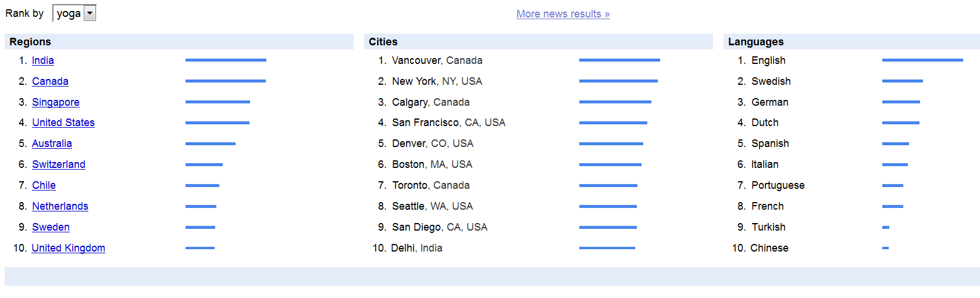Select the Switzerland region link
Viewport: 980px width, 298px height.
[x=59, y=164]
